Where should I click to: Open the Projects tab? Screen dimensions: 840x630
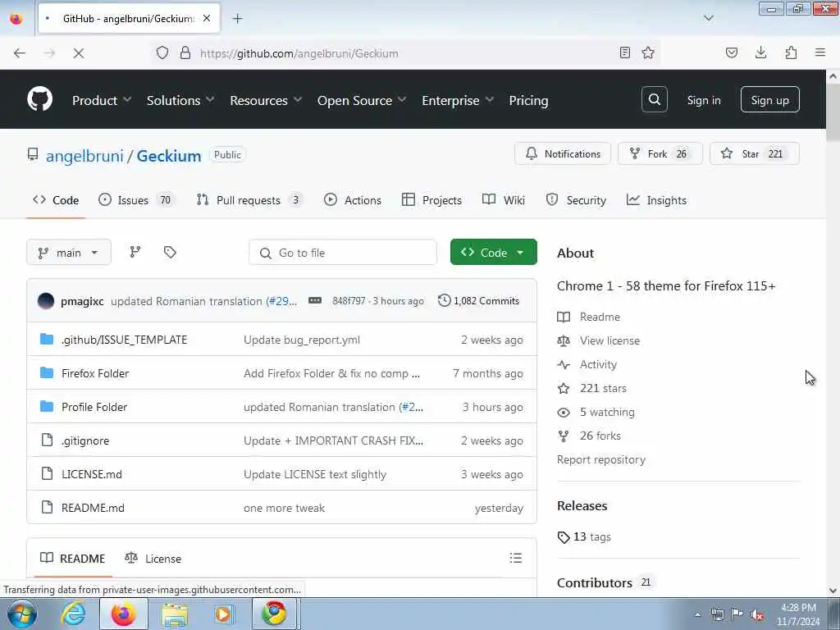click(431, 200)
